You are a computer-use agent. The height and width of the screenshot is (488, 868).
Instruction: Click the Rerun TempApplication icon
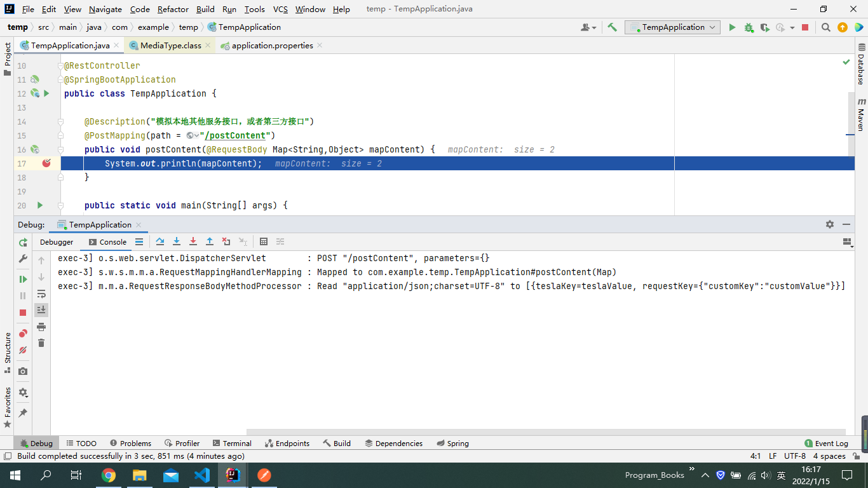[x=23, y=242]
